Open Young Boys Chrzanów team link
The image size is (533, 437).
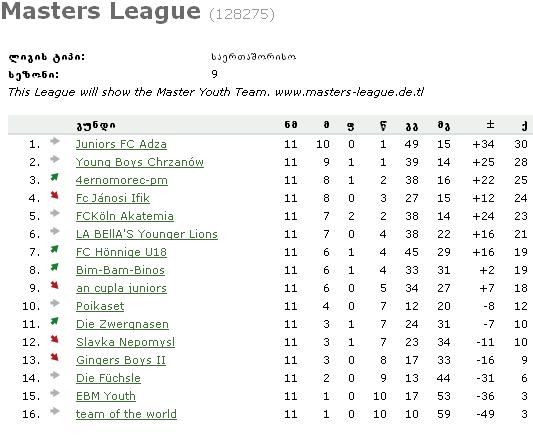[x=140, y=162]
